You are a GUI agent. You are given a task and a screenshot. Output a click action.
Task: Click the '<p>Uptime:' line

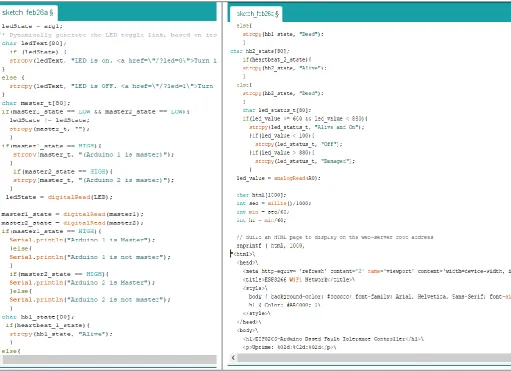[290, 347]
